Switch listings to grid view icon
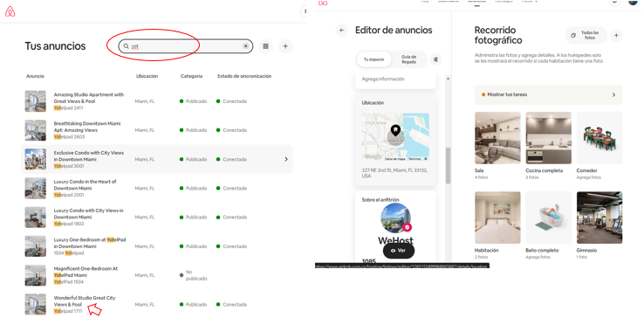Image resolution: width=644 pixels, height=318 pixels. point(266,46)
